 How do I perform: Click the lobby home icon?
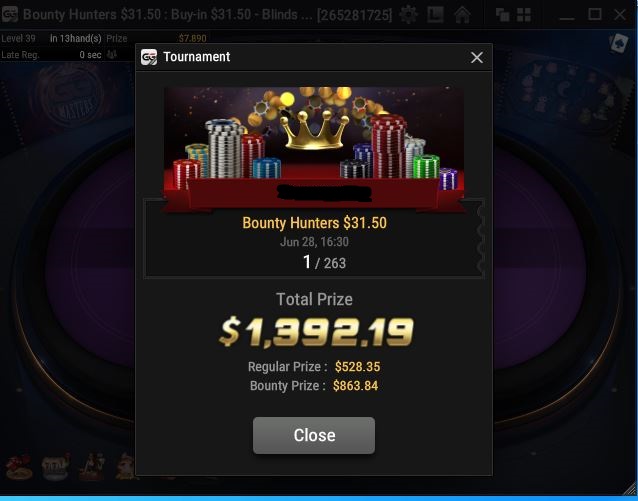[x=463, y=15]
